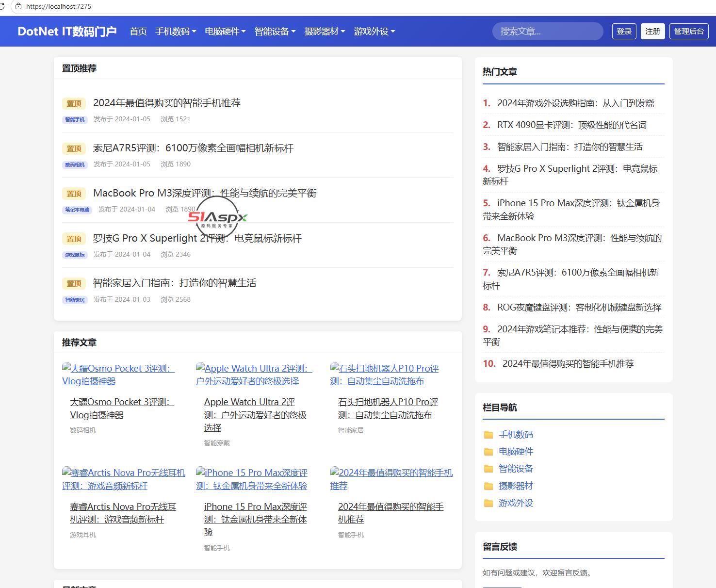The height and width of the screenshot is (588, 716).
Task: Click the 手机数码 folder icon in sidebar
Action: 488,435
